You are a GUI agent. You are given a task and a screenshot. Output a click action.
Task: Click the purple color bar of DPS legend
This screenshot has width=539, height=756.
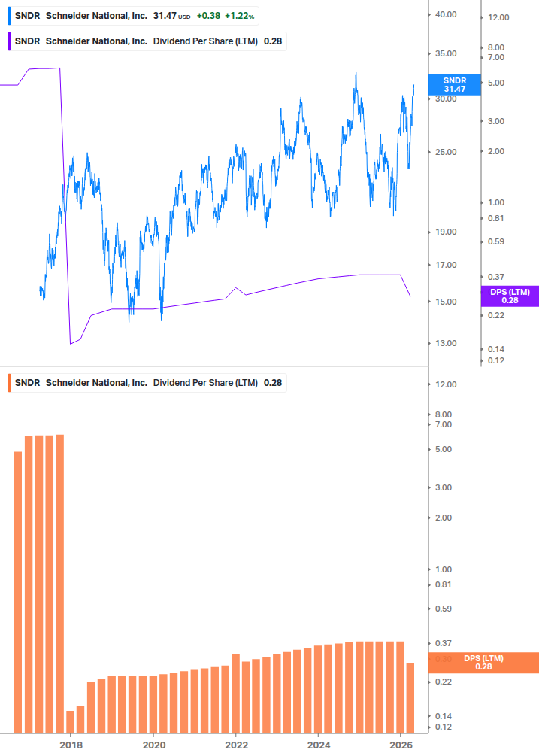coord(9,41)
